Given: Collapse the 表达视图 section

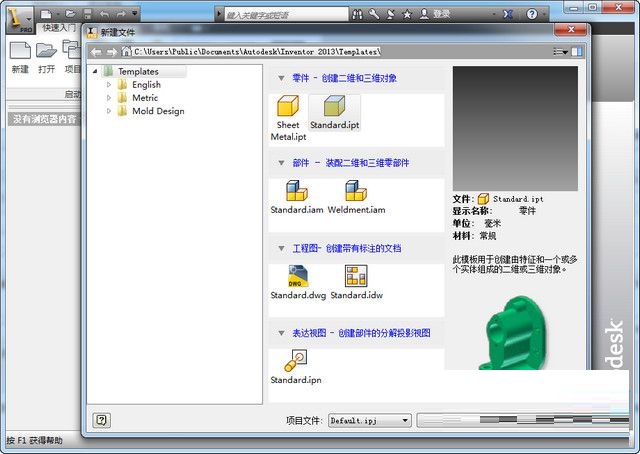Looking at the screenshot, I should (x=281, y=333).
